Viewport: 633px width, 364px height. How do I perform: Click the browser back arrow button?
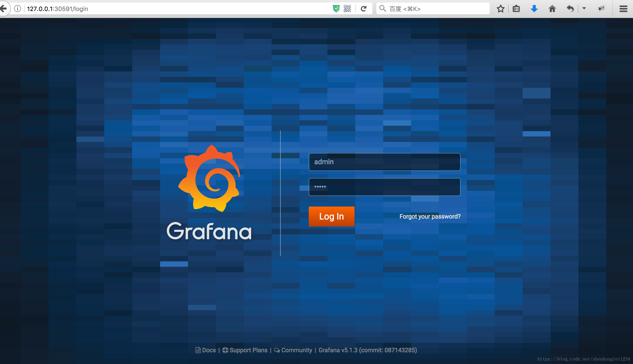click(x=4, y=9)
